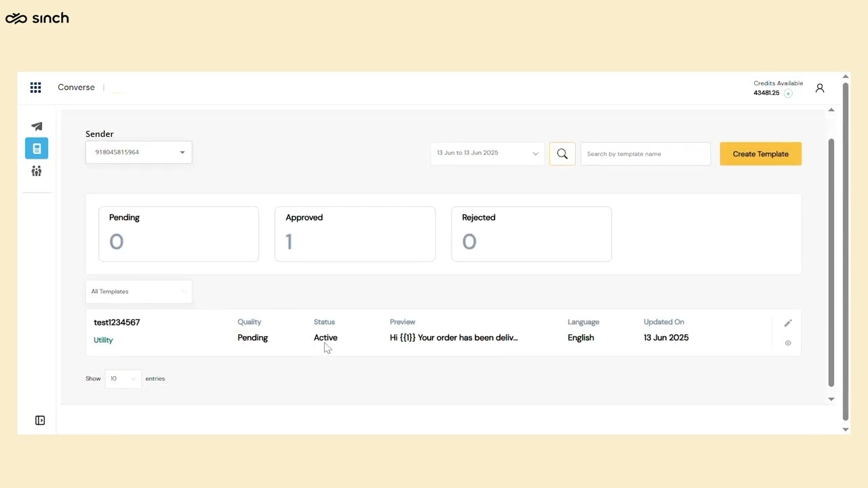Click the template name test1234567
The width and height of the screenshot is (868, 488).
click(117, 323)
